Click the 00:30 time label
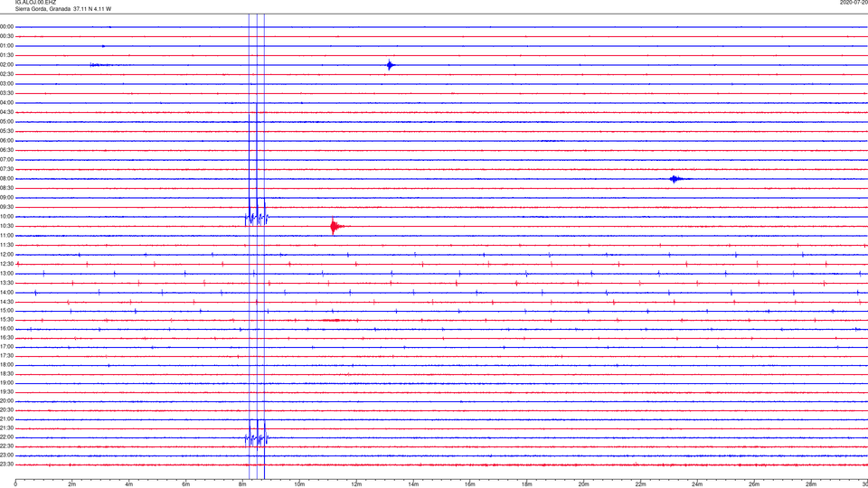Viewport: 868px width, 488px height. click(x=7, y=36)
